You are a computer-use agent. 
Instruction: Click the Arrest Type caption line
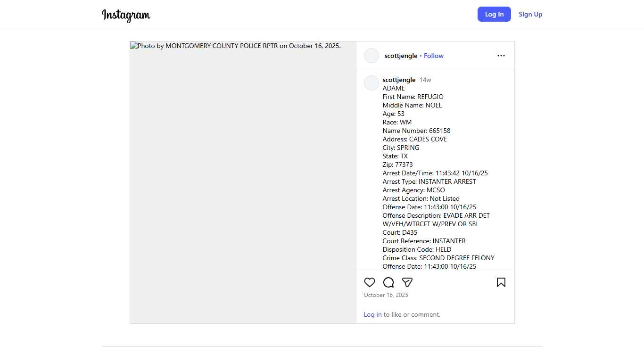click(429, 181)
